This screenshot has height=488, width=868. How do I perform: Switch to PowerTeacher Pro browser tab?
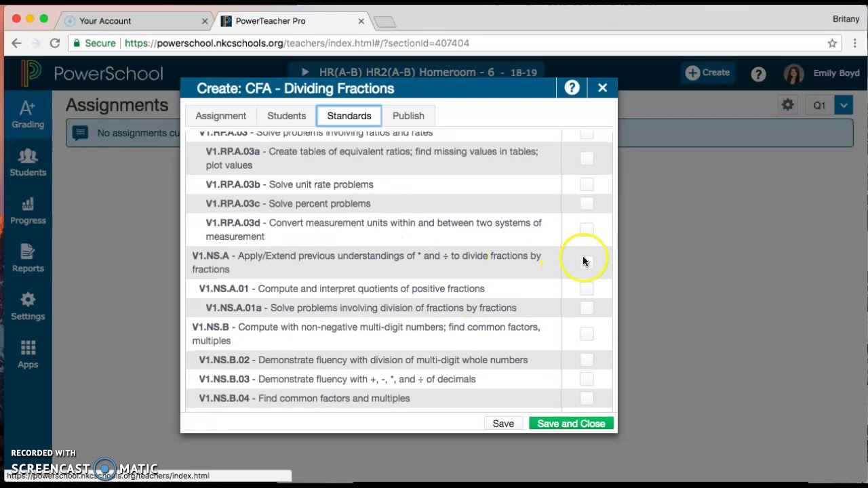(x=293, y=21)
